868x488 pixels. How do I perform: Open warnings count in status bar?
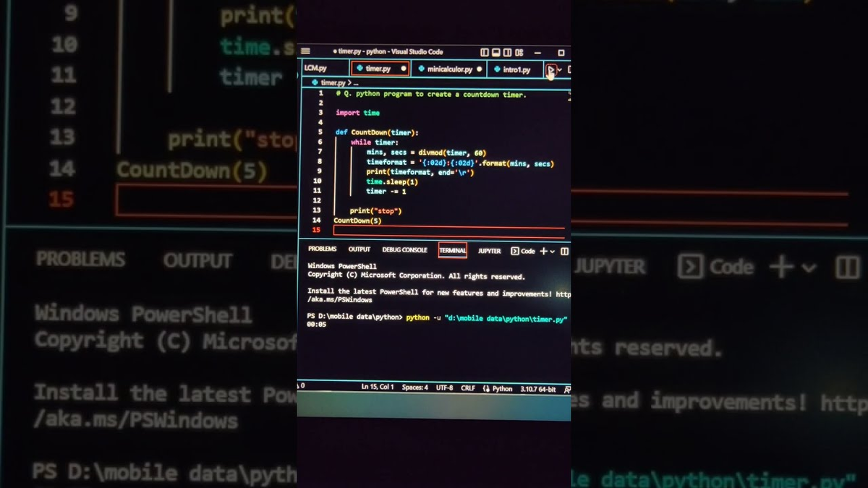(302, 386)
